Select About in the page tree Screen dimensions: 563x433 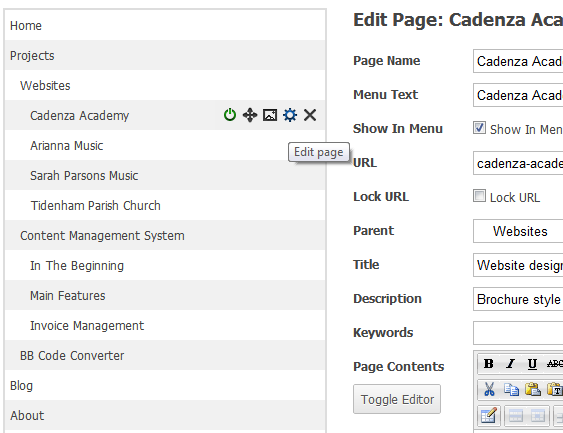point(165,415)
